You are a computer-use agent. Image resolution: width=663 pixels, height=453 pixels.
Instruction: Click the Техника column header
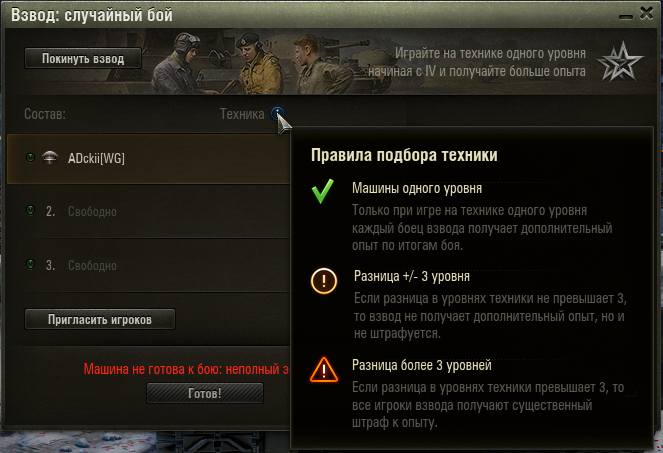point(242,114)
